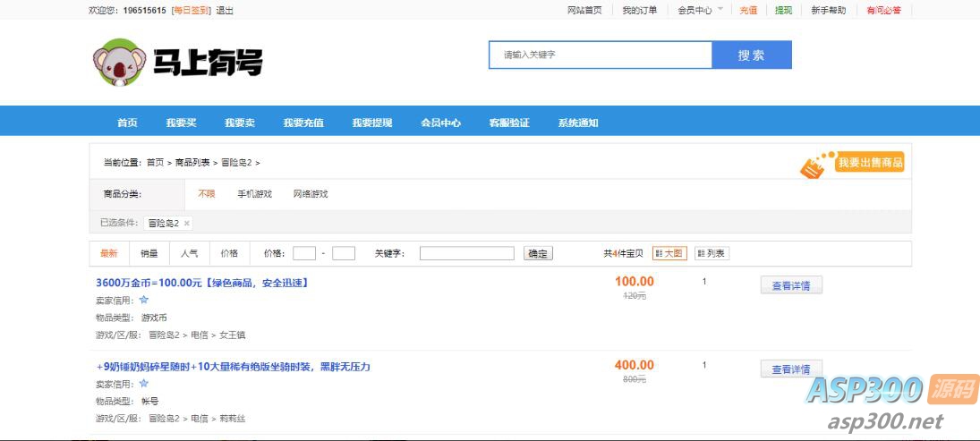Click price 100.00

(635, 282)
